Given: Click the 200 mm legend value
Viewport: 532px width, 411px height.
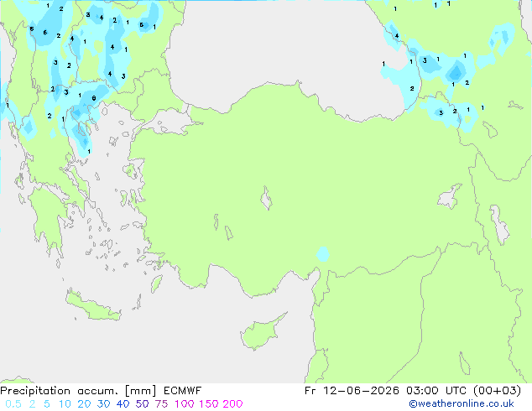Looking at the screenshot, I should [232, 404].
